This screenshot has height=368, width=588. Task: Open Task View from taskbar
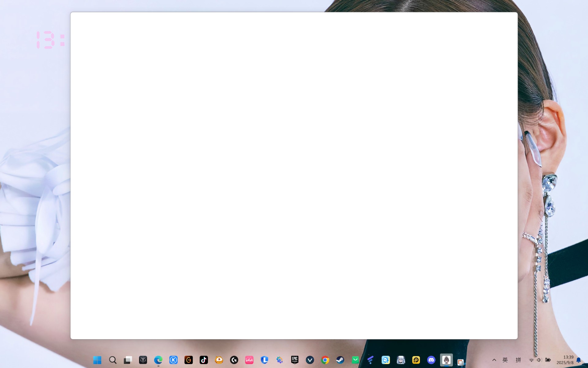[128, 360]
